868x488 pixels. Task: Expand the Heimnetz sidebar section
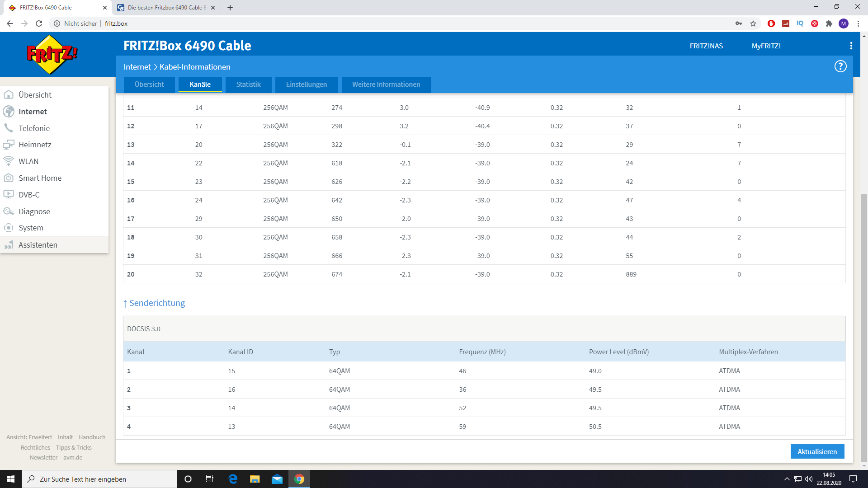(35, 145)
